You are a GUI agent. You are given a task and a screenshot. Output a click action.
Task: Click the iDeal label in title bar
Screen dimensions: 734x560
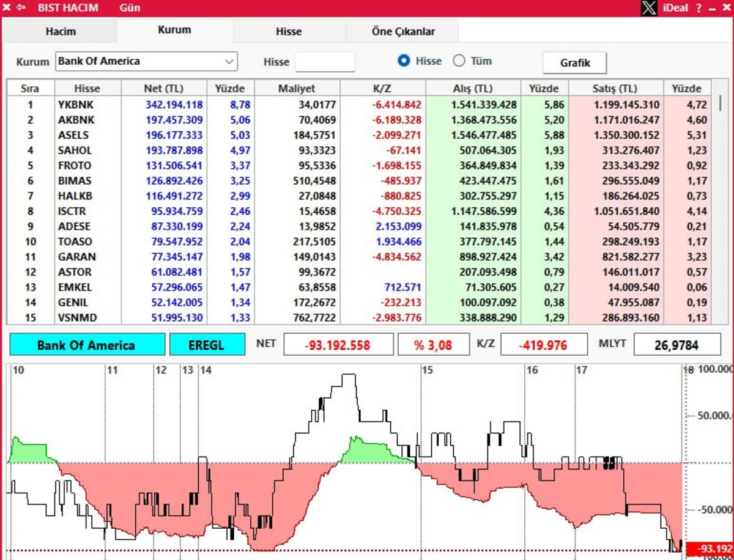675,8
